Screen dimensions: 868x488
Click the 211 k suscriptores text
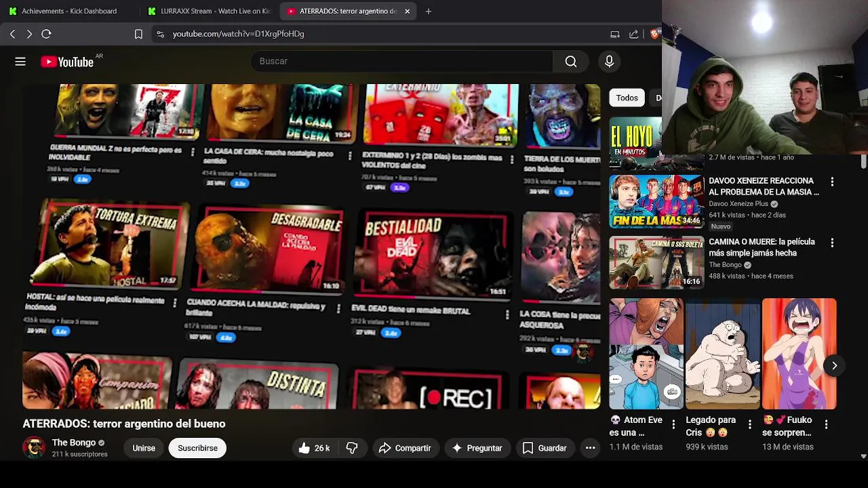pos(79,454)
